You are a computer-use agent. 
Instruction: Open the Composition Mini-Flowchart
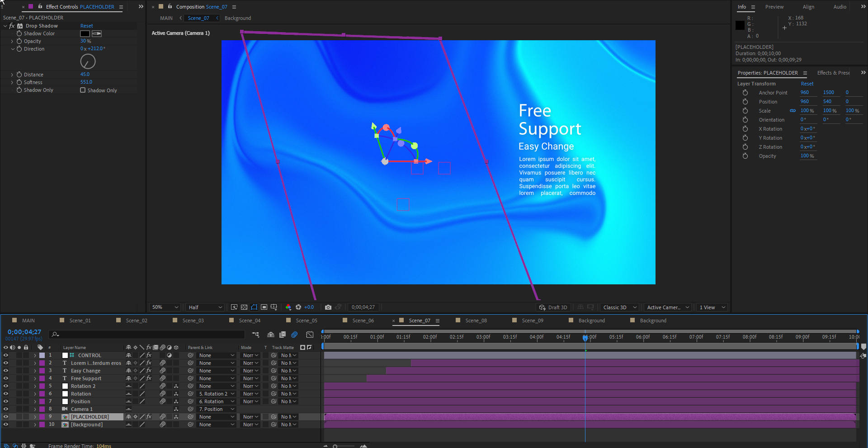[255, 335]
